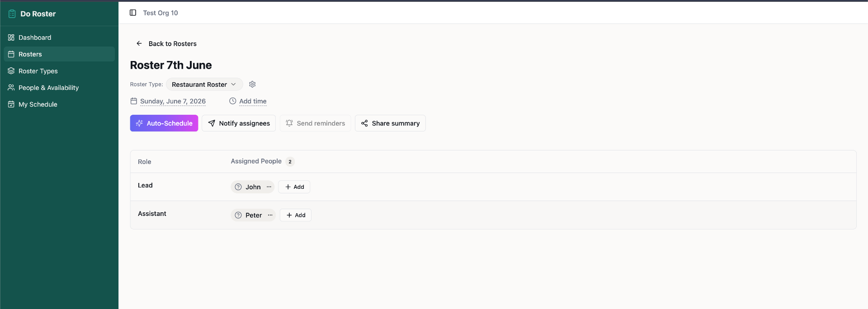868x309 pixels.
Task: Select Peter's assignee chip
Action: tap(253, 215)
